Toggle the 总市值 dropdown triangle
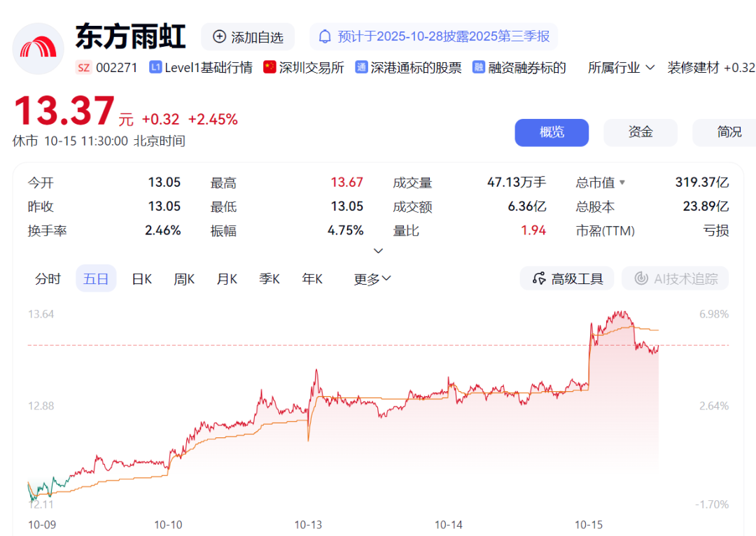 622,183
